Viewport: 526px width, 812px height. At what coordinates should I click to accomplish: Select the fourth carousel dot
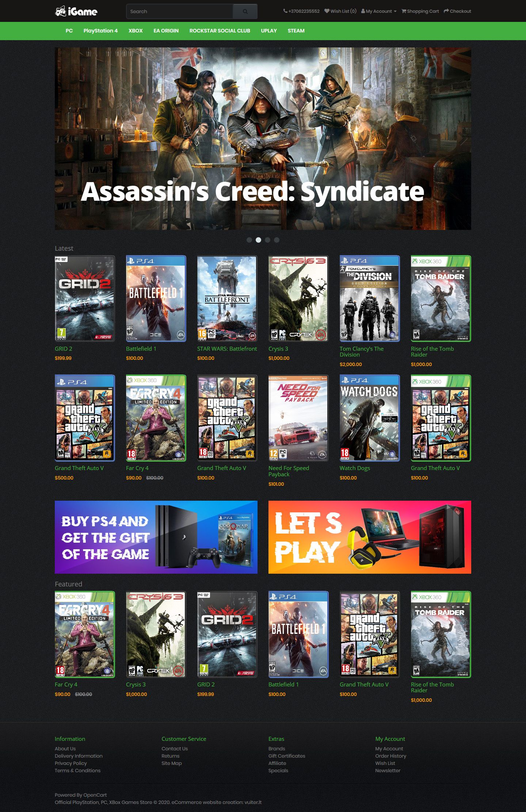[x=277, y=240]
